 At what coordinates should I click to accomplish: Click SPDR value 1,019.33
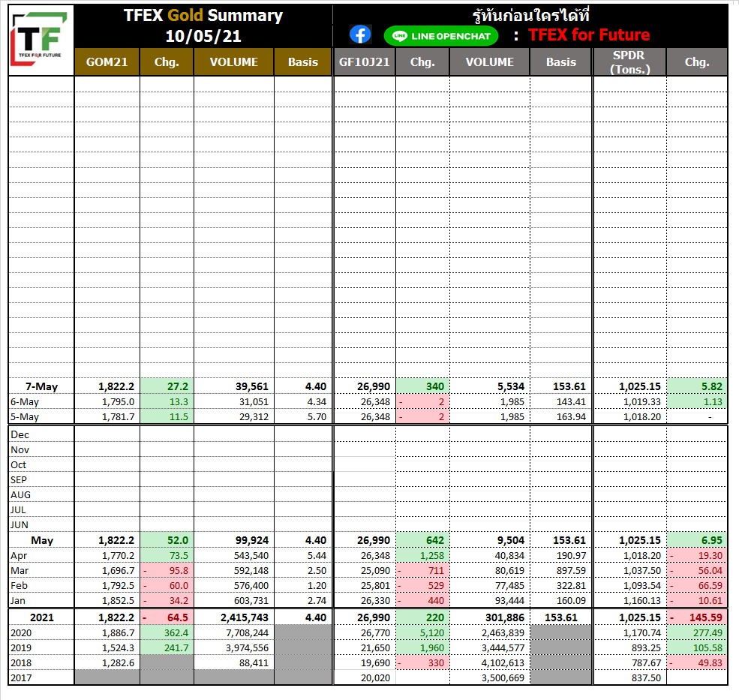pyautogui.click(x=642, y=402)
